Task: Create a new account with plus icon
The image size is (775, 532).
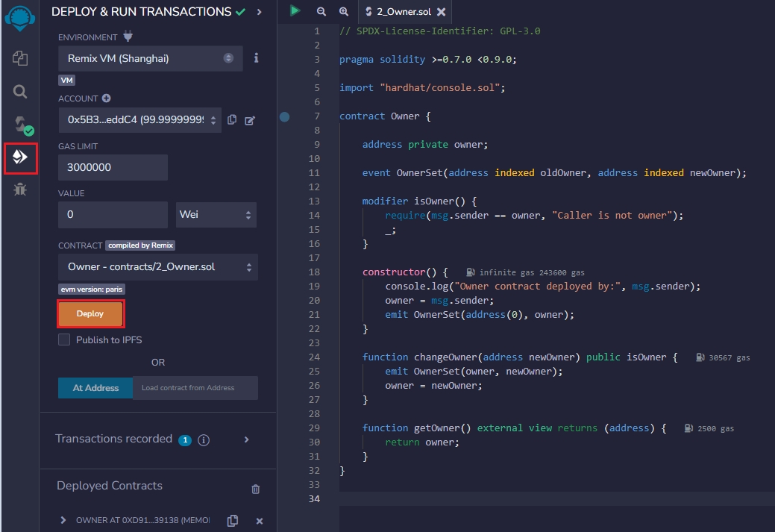Action: tap(107, 98)
